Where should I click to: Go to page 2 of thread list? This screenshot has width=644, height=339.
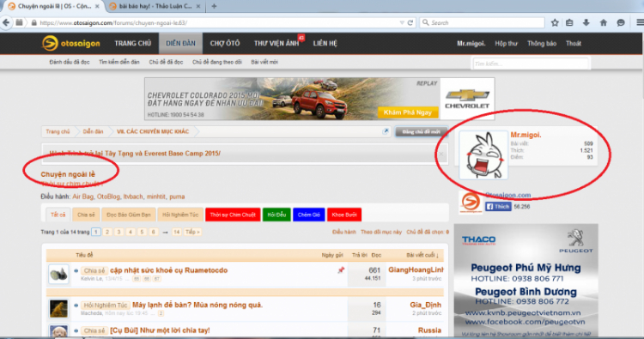[x=107, y=232]
